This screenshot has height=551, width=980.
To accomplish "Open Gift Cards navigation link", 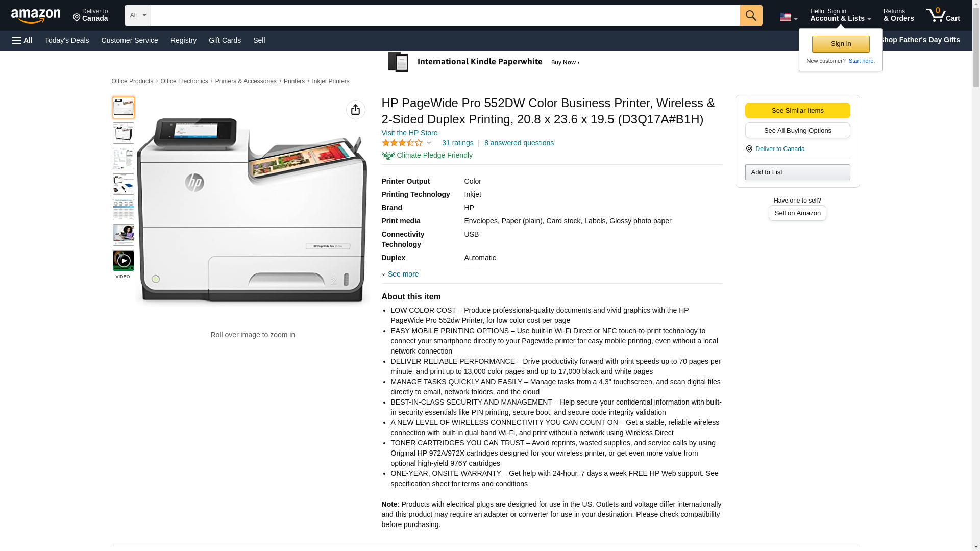I will tap(225, 40).
